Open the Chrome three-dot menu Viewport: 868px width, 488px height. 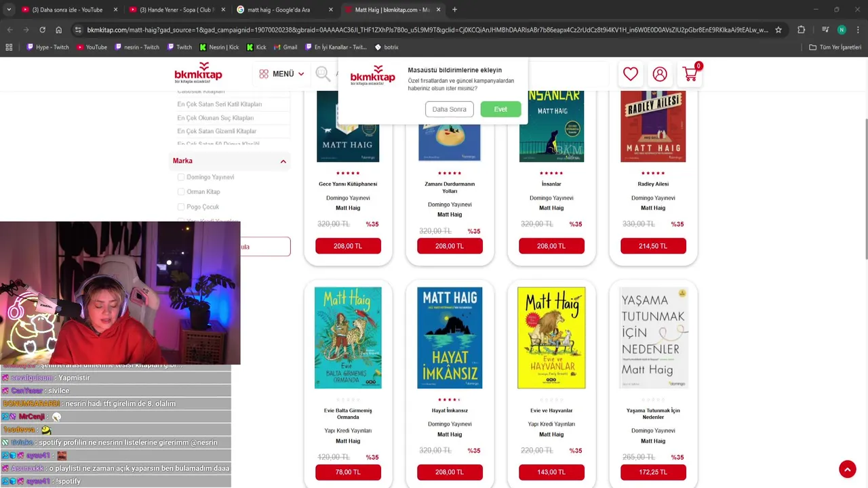point(858,30)
